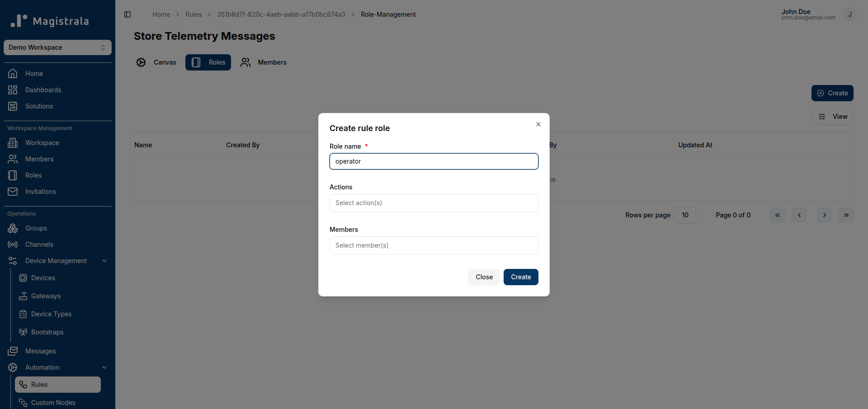Open Bootstraps icon in sidebar

[23, 332]
